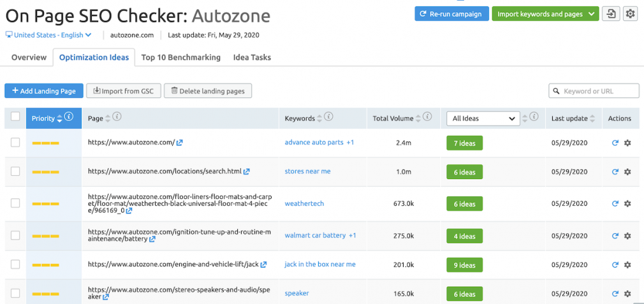
Task: Check the box for walmart car battery row
Action: [15, 235]
